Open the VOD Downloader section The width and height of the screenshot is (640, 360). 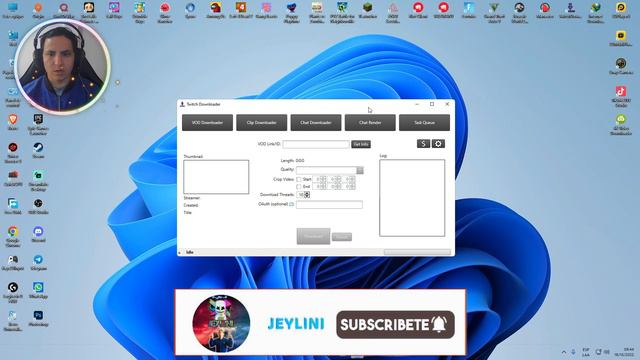tap(207, 122)
